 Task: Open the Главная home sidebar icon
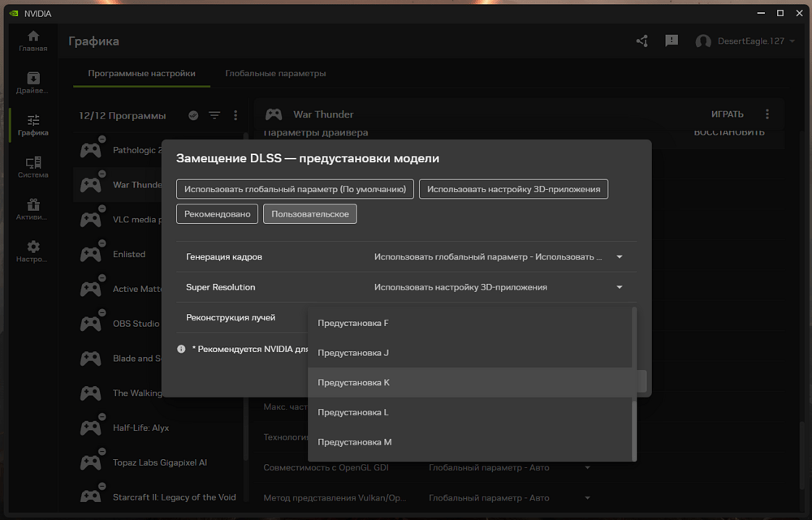(x=33, y=41)
